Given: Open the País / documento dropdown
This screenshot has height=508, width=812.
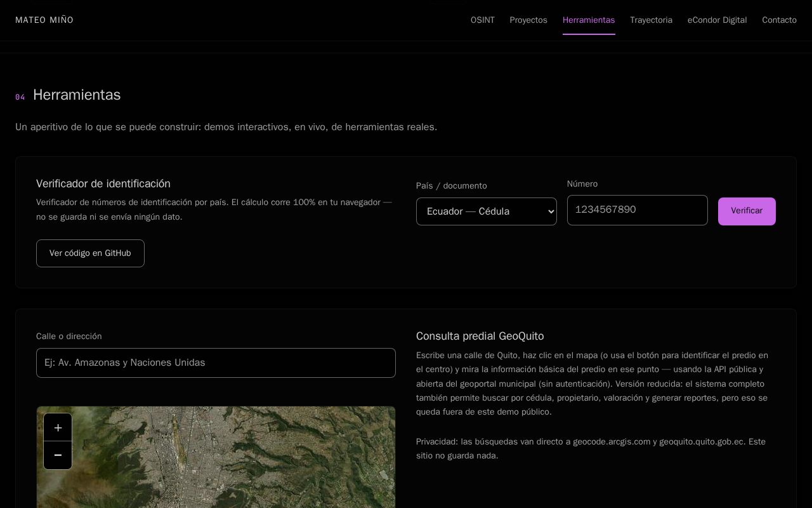Looking at the screenshot, I should pyautogui.click(x=487, y=211).
